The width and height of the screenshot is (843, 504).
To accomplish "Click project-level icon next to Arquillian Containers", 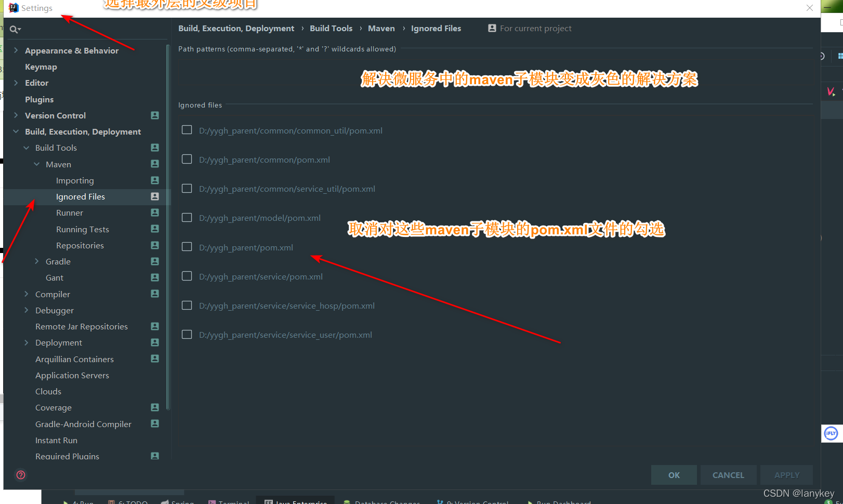I will pos(155,359).
